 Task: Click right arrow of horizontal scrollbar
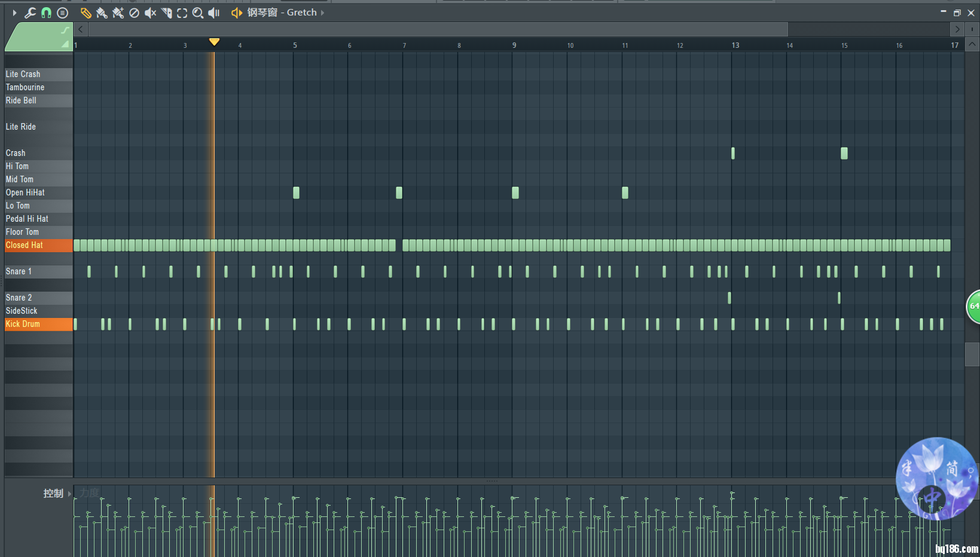click(957, 29)
